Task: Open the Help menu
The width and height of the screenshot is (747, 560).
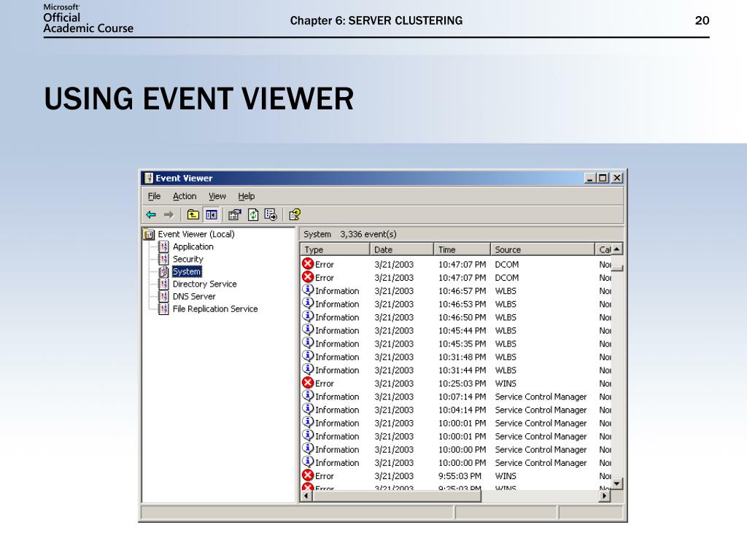Action: point(247,196)
